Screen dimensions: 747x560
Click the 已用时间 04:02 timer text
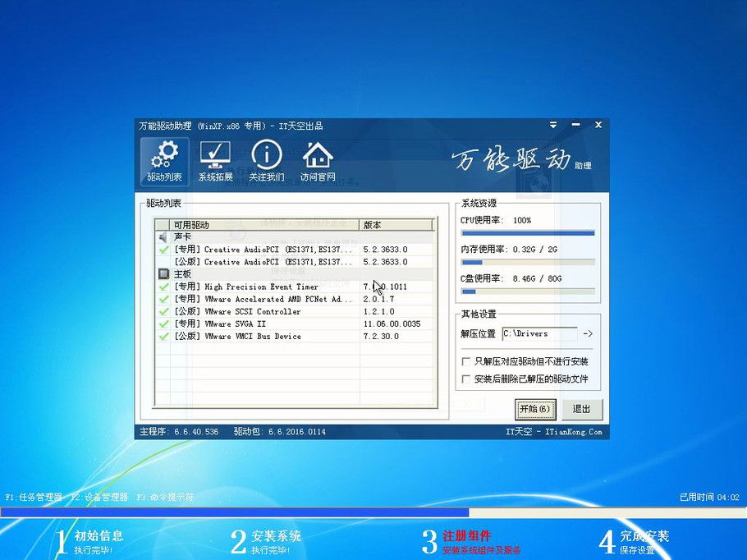click(x=709, y=497)
